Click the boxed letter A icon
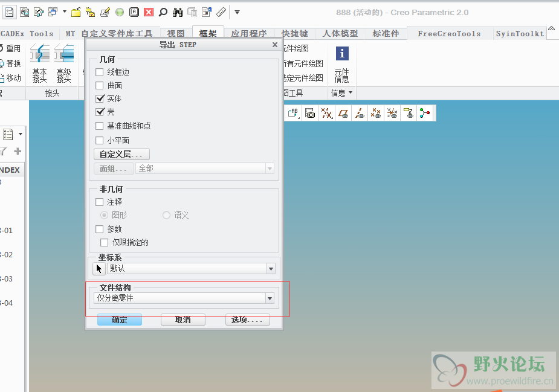 click(134, 13)
